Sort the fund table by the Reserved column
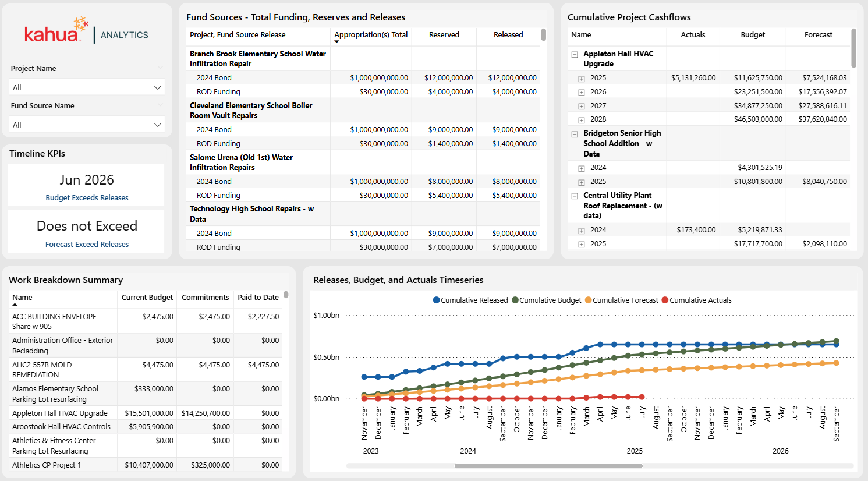The image size is (868, 481). pos(444,35)
